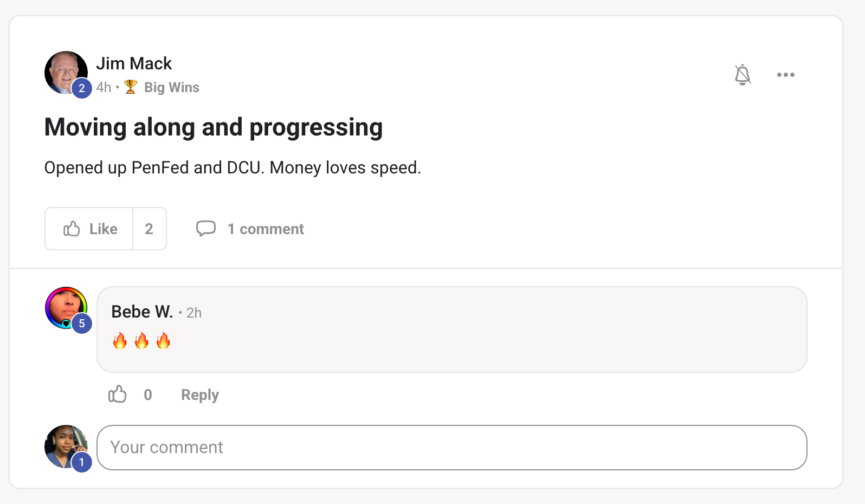
Task: Click your own avatar beside comment box
Action: point(66,447)
